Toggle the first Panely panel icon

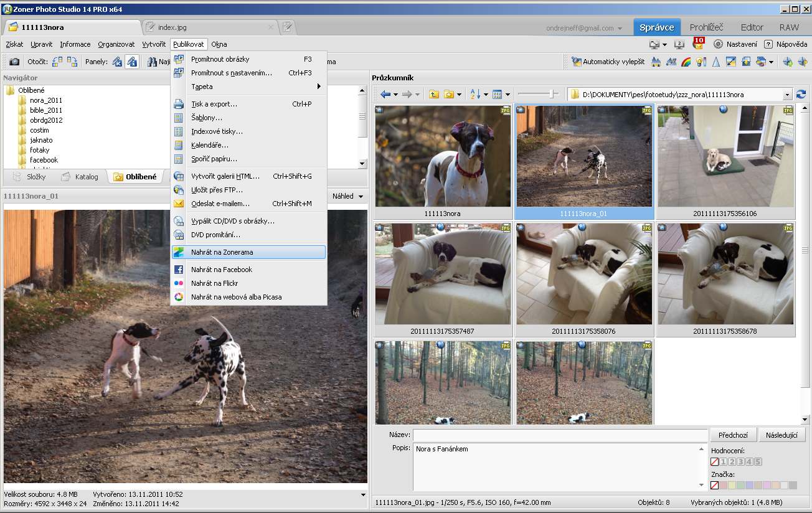point(117,62)
